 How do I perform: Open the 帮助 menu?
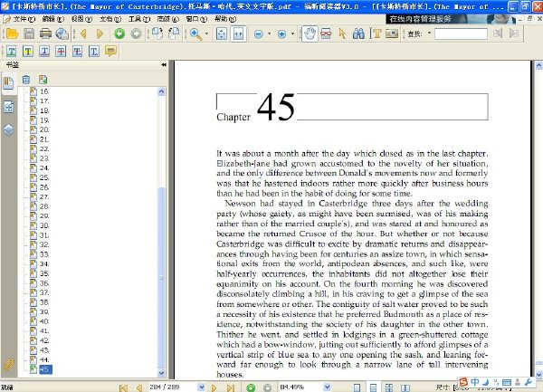click(225, 19)
